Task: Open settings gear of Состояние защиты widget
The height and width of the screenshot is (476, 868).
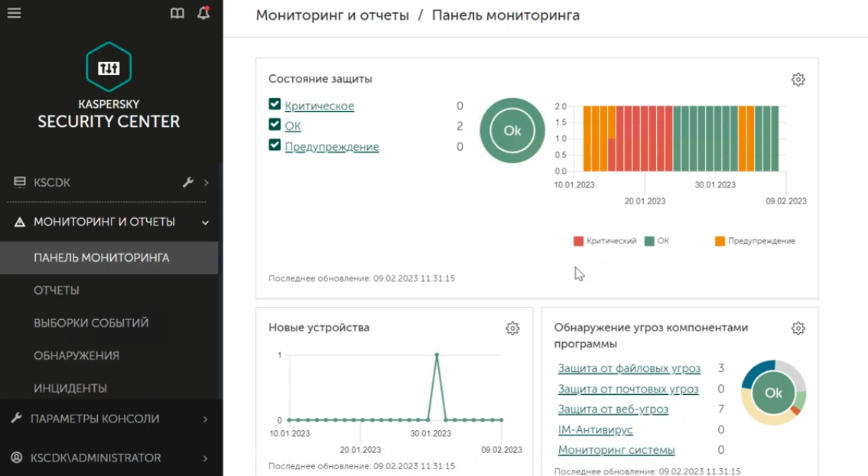Action: [x=798, y=80]
